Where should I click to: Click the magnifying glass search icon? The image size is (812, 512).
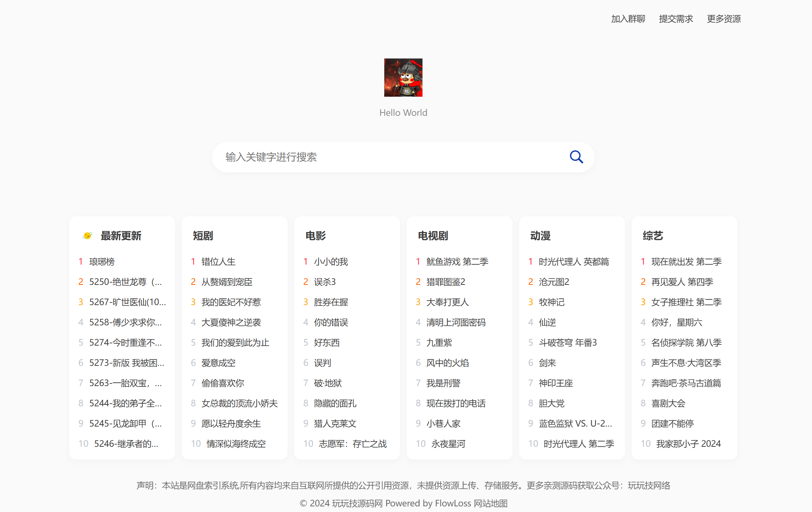click(576, 157)
